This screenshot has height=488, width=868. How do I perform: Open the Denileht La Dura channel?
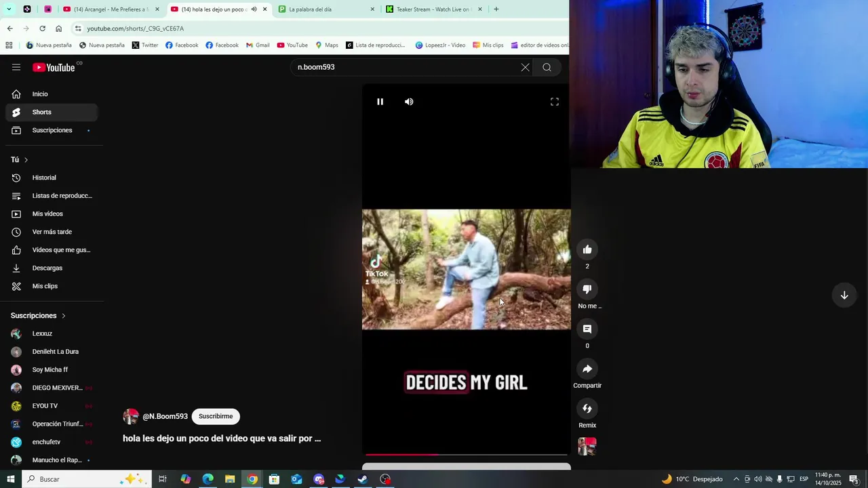pos(52,352)
